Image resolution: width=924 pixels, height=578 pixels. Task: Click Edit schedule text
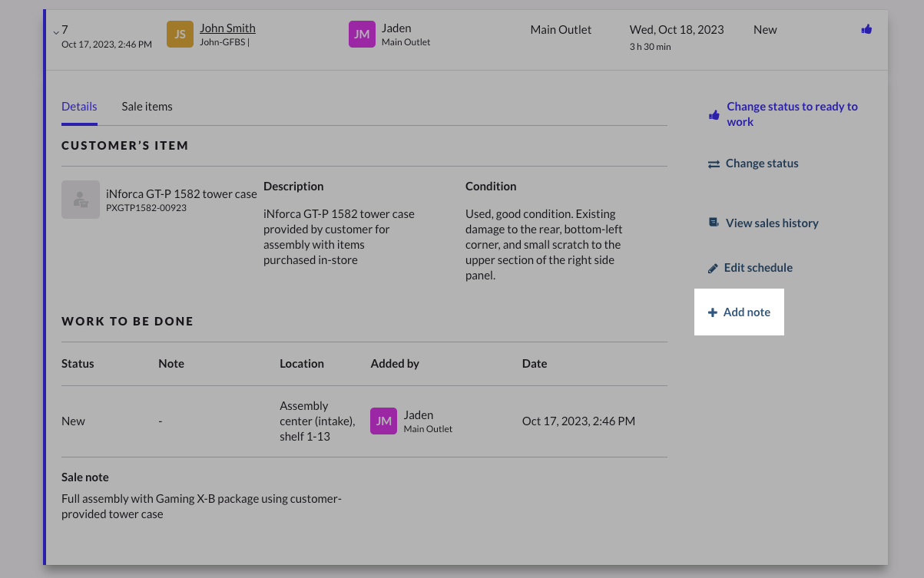757,268
